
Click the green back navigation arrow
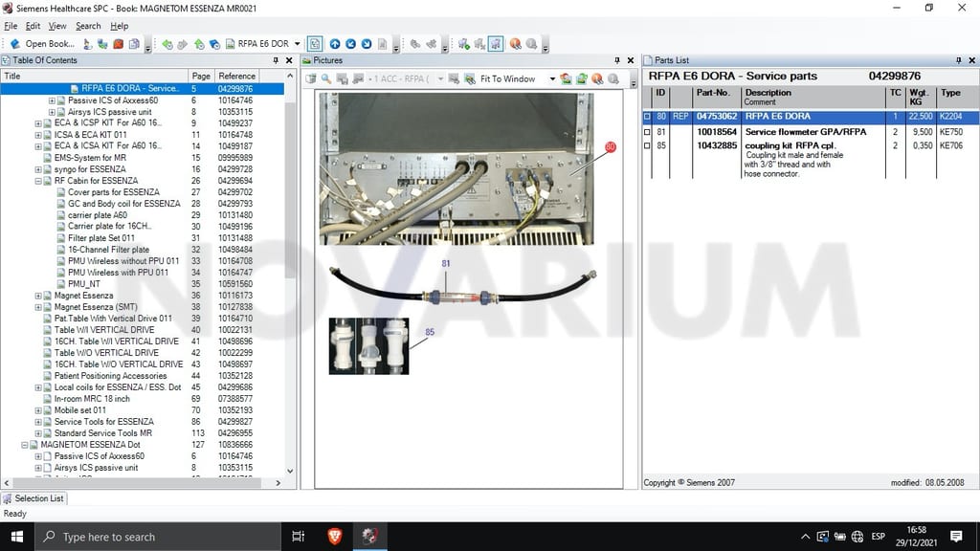click(167, 44)
